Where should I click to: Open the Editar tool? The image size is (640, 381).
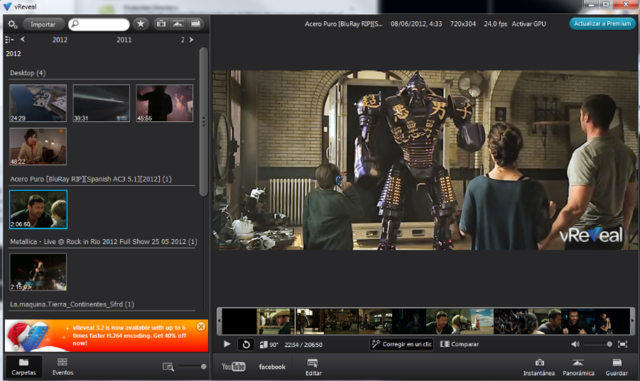pyautogui.click(x=313, y=368)
